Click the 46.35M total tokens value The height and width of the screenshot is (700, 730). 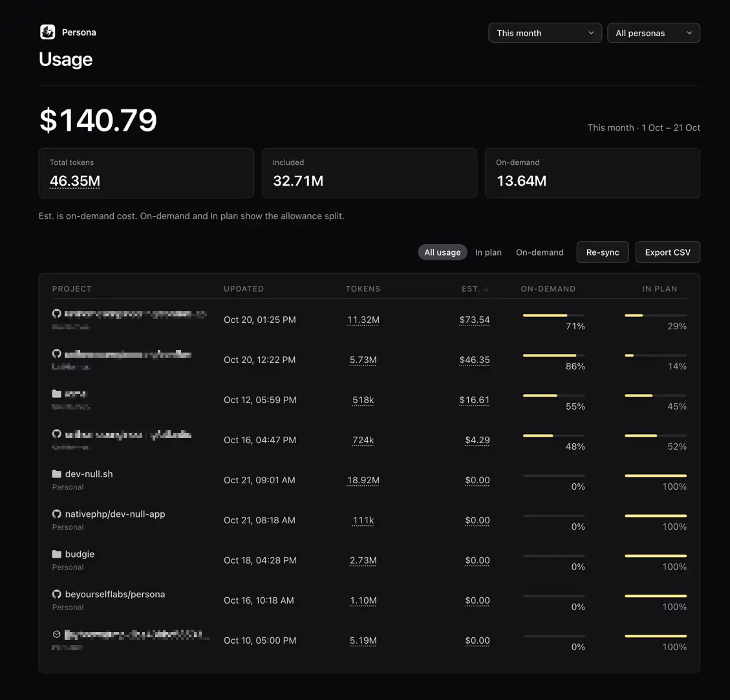point(75,180)
